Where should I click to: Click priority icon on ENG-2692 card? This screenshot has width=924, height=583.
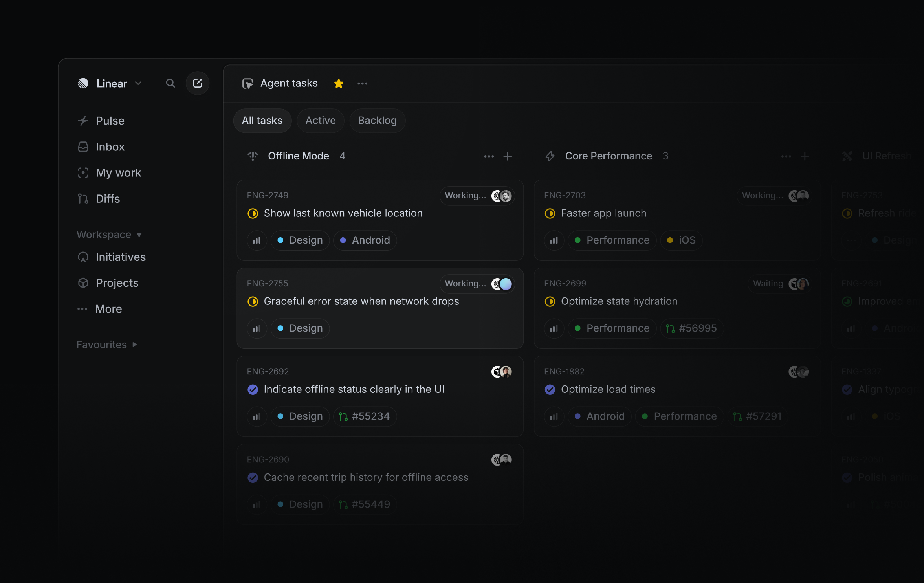(257, 416)
